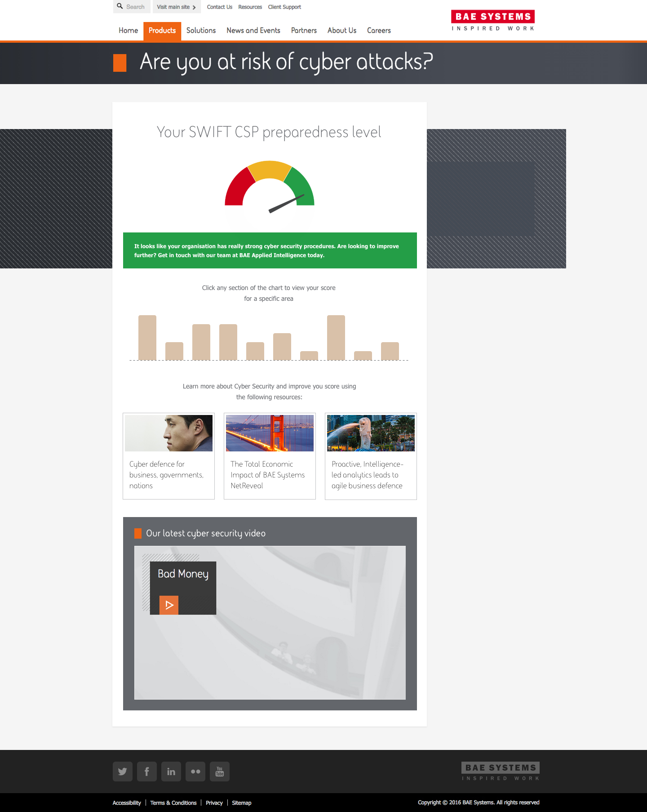Image resolution: width=647 pixels, height=812 pixels.
Task: Open the Facebook social icon in footer
Action: pos(147,772)
